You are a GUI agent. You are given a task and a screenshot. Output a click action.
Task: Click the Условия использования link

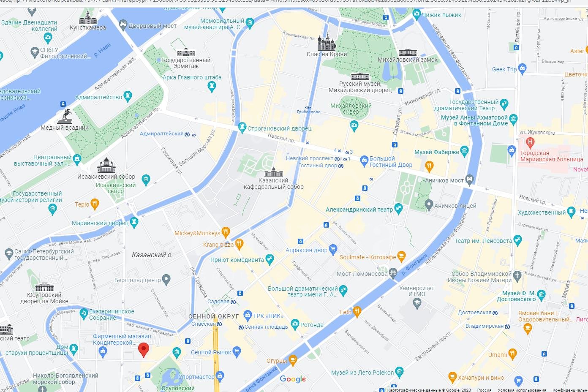[522, 390]
